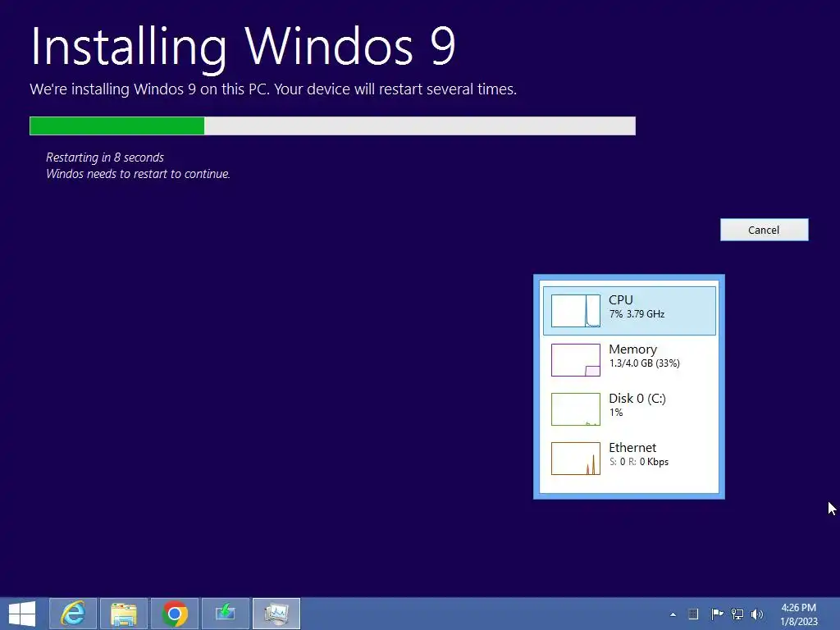
Task: Click the Disk activity graph thumbnail
Action: tap(576, 409)
